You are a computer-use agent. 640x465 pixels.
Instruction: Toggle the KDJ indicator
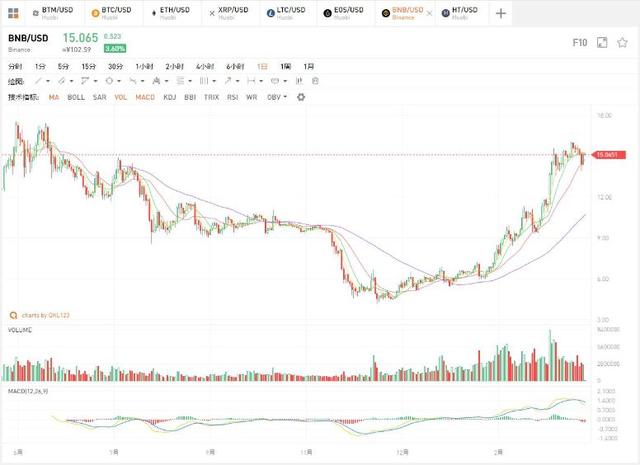[x=169, y=97]
